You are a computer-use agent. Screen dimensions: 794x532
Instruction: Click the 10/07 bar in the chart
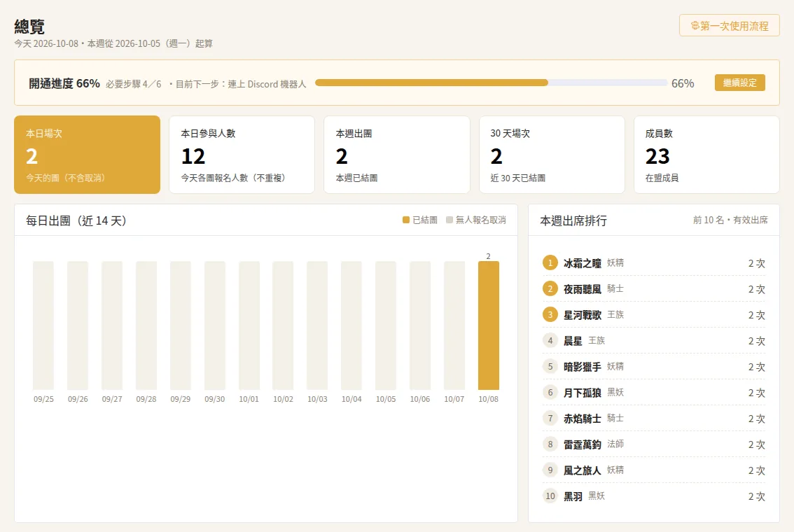(x=454, y=325)
